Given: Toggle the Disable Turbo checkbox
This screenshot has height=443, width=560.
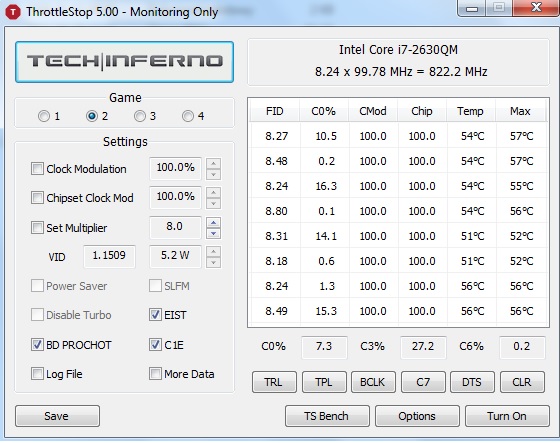Looking at the screenshot, I should [x=37, y=315].
